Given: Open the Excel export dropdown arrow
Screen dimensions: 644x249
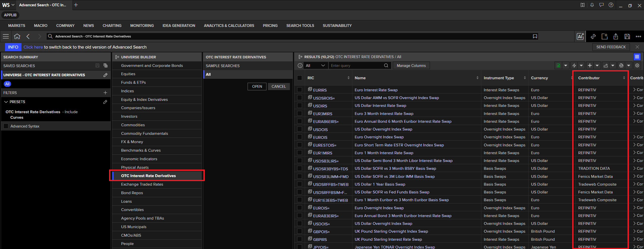Looking at the screenshot, I should click(566, 66).
